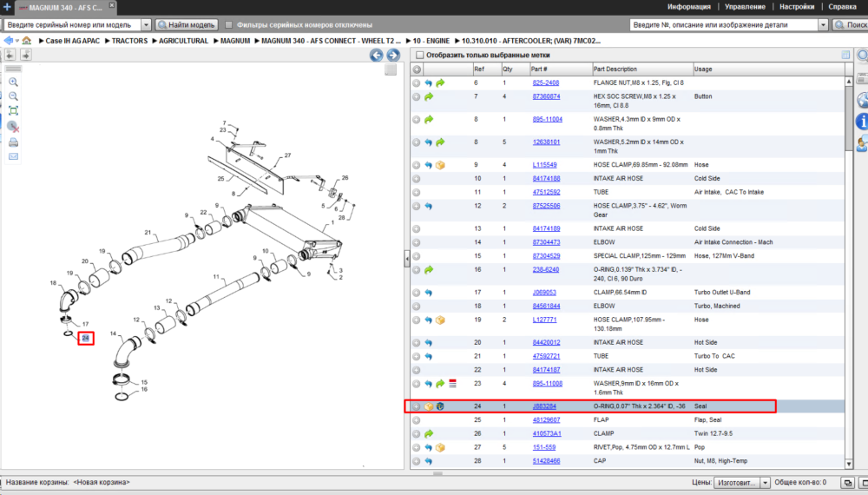Expand breadcrumb history arrow next to back

[x=17, y=41]
